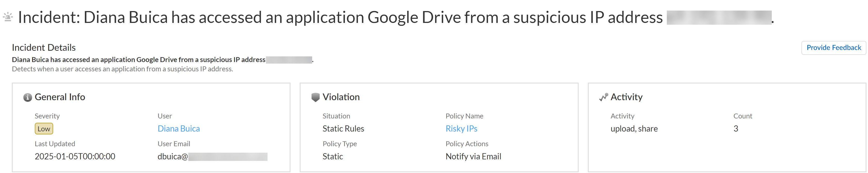
Task: Click the incident alarm siren icon
Action: 8,17
